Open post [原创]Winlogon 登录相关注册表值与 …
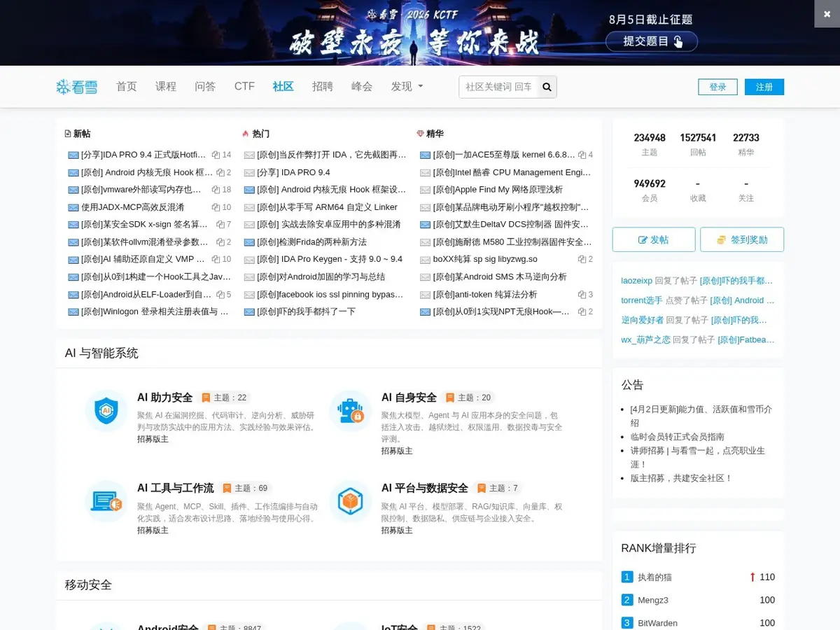 [x=155, y=311]
